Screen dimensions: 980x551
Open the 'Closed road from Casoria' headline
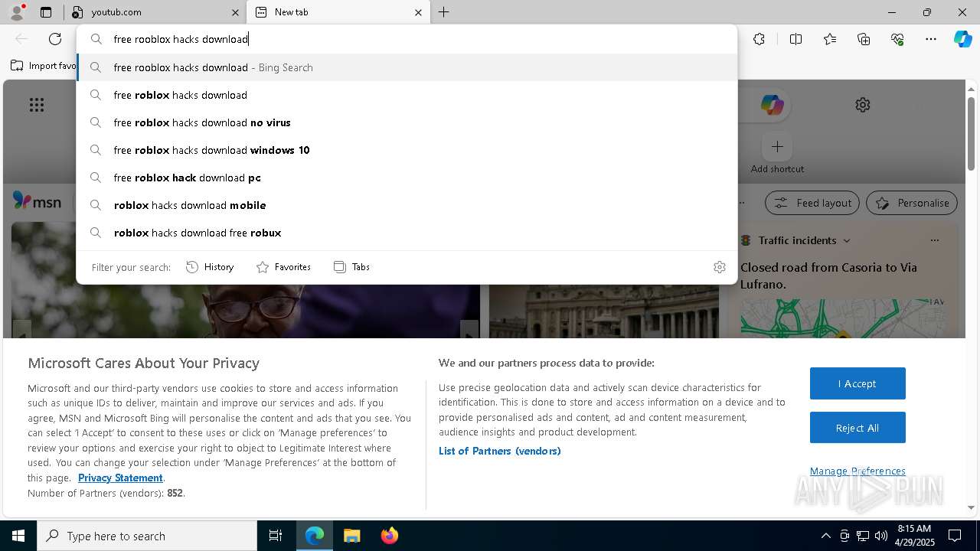[x=828, y=275]
